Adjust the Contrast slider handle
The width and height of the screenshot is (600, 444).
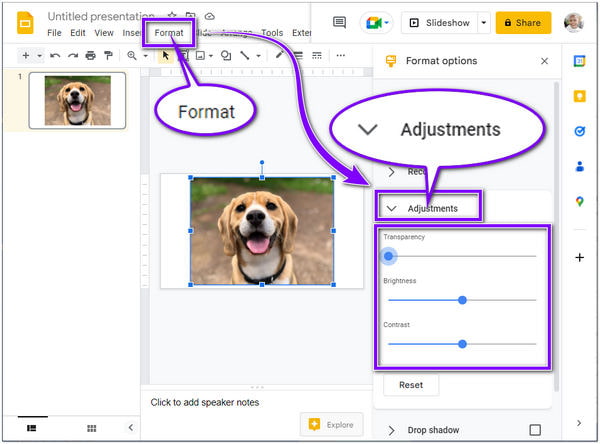tap(462, 344)
